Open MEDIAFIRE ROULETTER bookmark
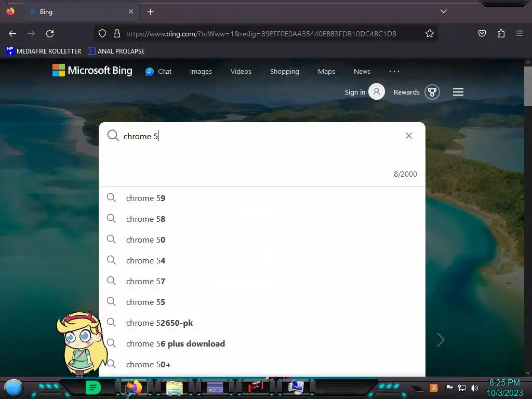The image size is (532, 399). [x=44, y=51]
